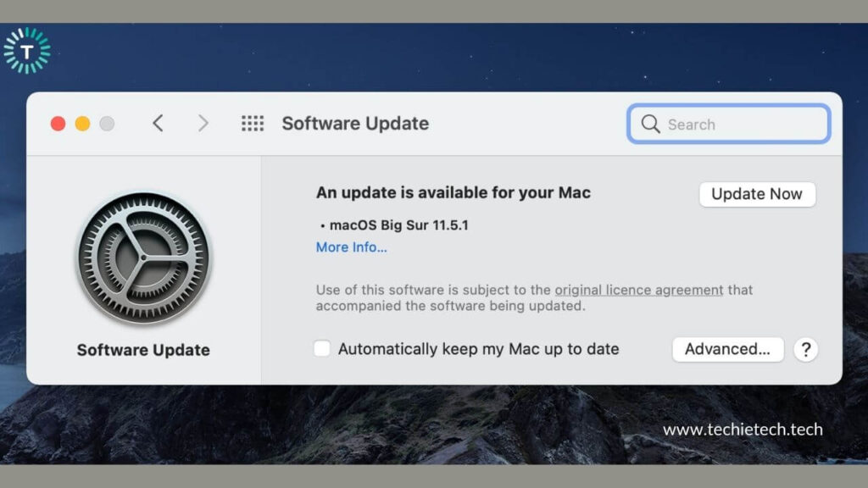Open help via the question mark button

click(805, 349)
